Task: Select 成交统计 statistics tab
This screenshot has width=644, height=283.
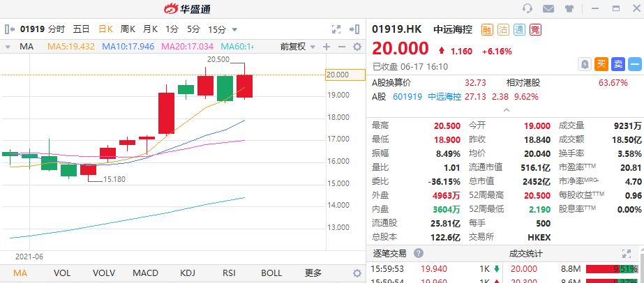Action: click(x=525, y=254)
